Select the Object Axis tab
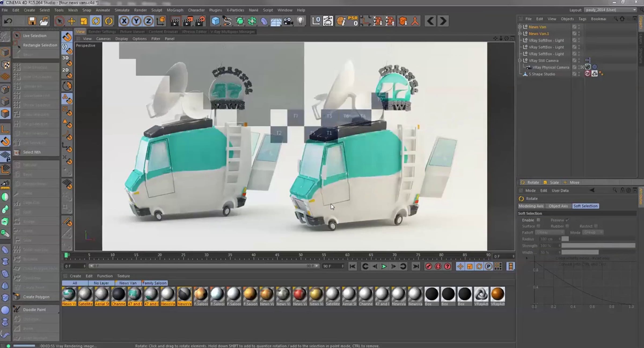 pos(558,206)
